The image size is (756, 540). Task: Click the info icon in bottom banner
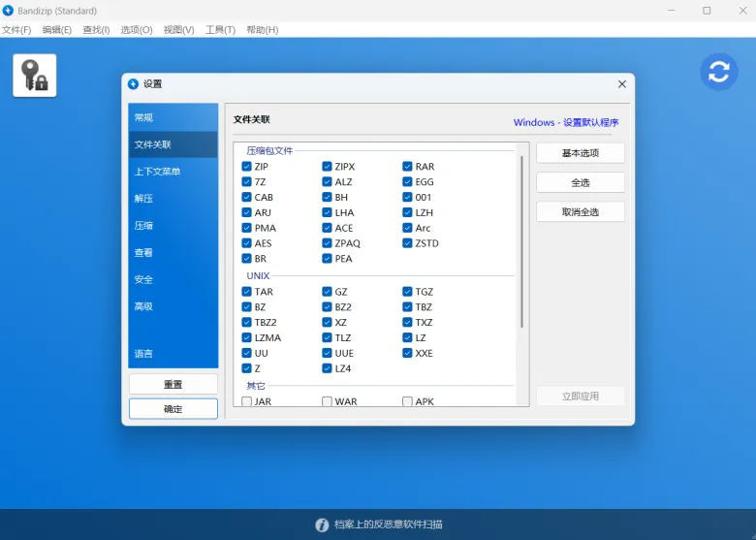click(322, 524)
